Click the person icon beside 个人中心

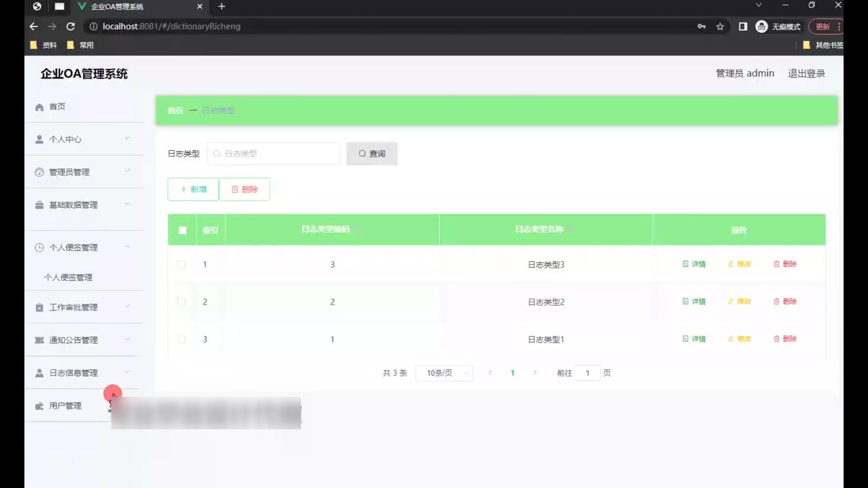[39, 140]
